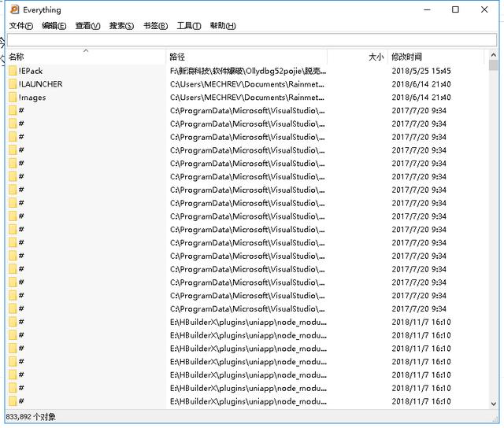Select the !LAUNCHER folder name

pos(40,84)
